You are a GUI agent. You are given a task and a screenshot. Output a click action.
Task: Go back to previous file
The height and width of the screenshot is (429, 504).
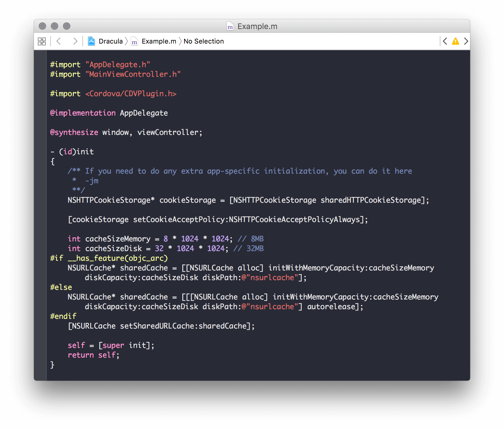pos(59,41)
